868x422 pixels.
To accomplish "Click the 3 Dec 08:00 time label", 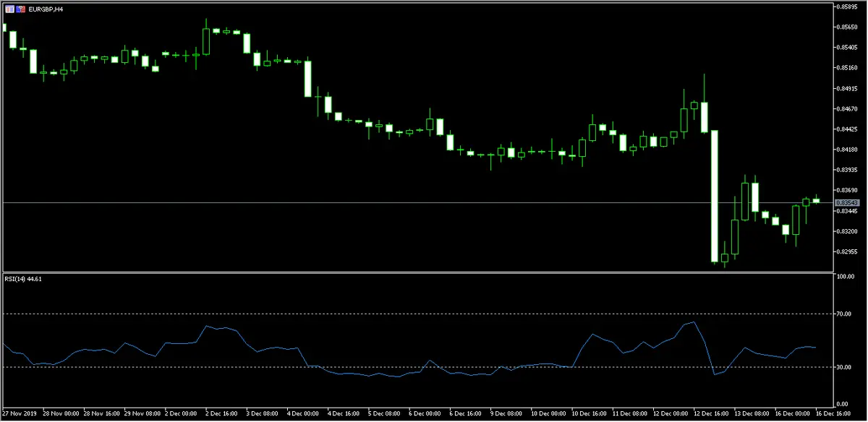I will click(263, 415).
